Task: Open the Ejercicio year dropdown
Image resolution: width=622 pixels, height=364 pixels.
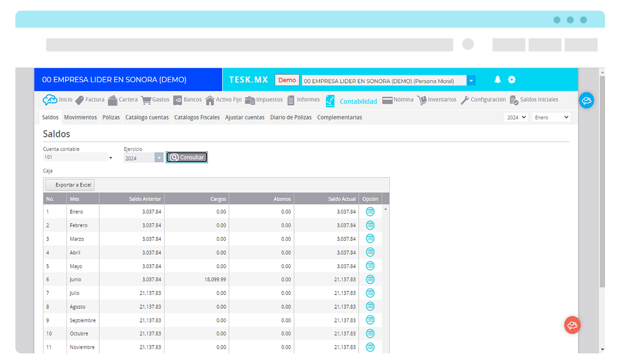Action: click(158, 157)
